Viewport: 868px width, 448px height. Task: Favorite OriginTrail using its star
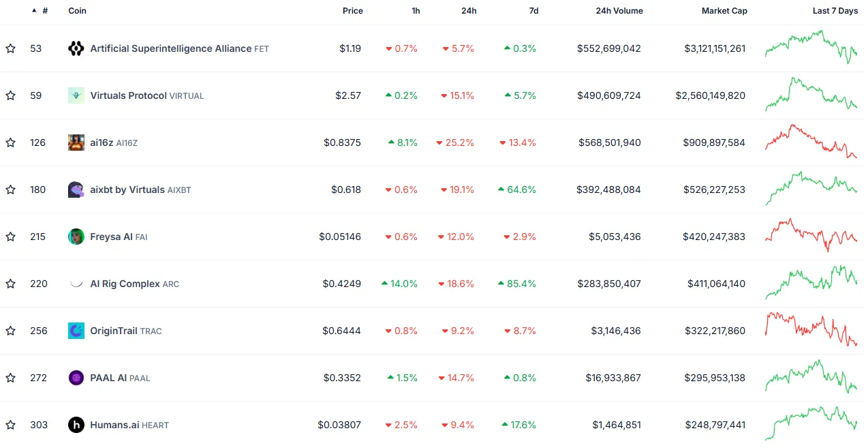(x=10, y=331)
